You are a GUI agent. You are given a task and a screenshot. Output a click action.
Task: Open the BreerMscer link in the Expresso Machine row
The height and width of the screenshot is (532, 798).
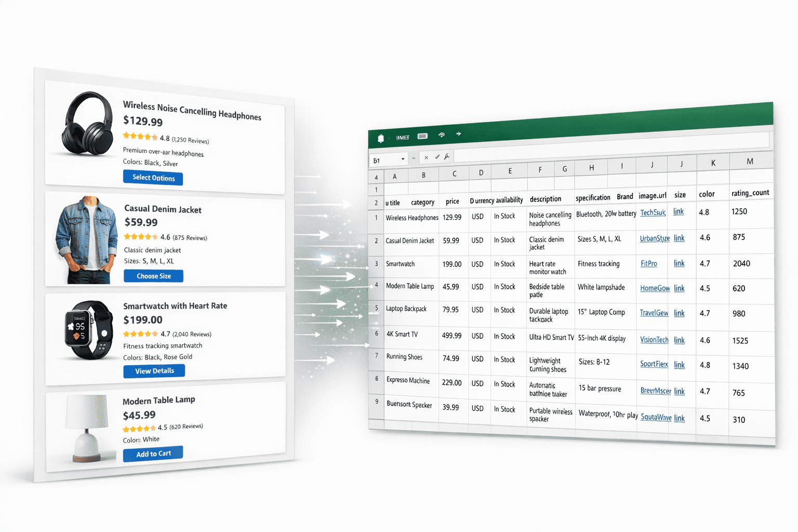tap(656, 390)
